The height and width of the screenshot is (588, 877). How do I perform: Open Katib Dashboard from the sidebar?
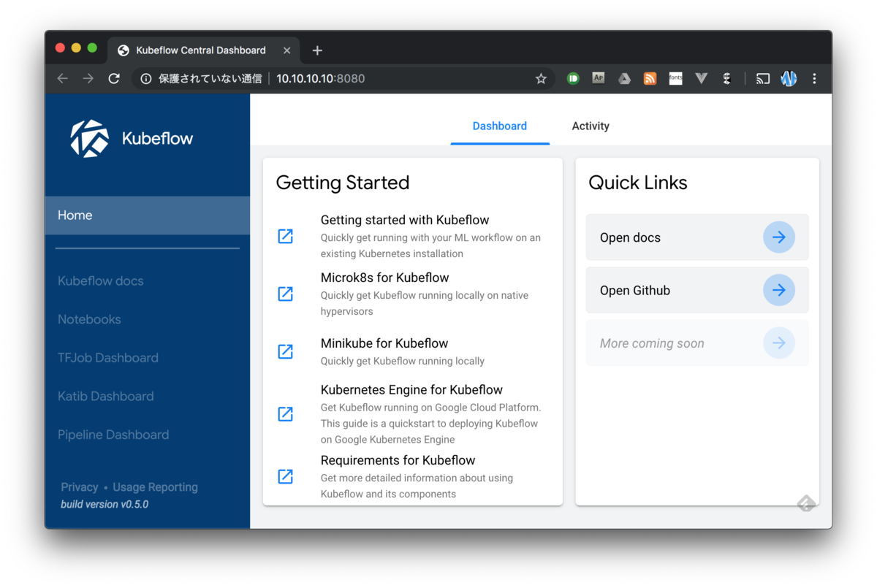point(106,396)
